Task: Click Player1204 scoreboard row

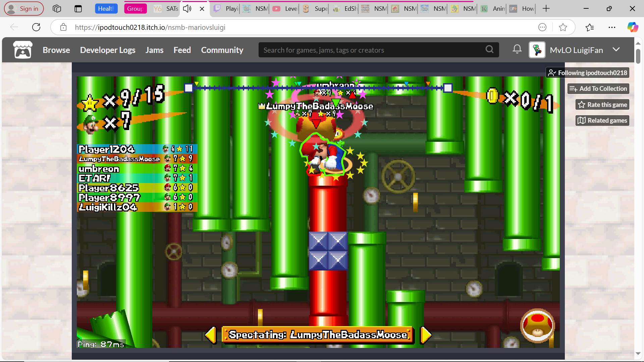Action: tap(137, 149)
